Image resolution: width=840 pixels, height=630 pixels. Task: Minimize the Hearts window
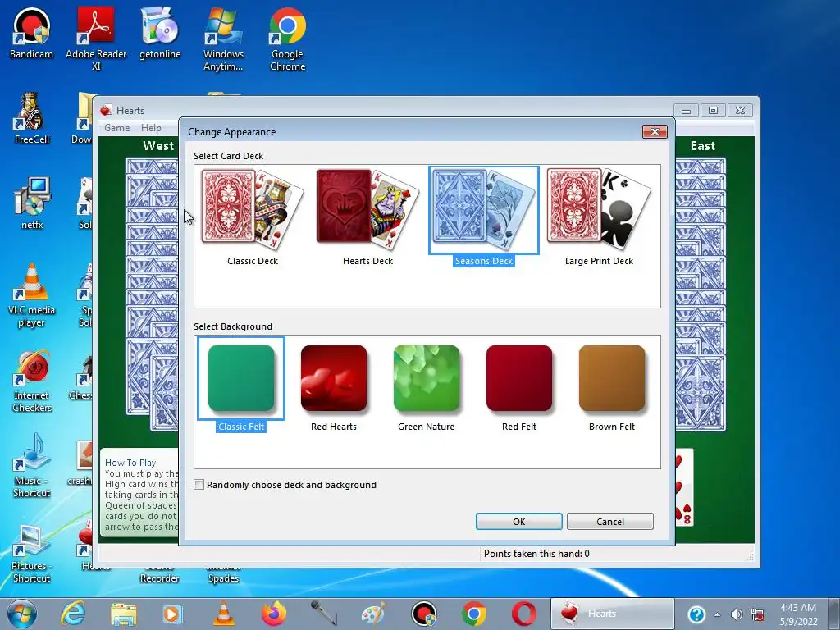[x=686, y=111]
